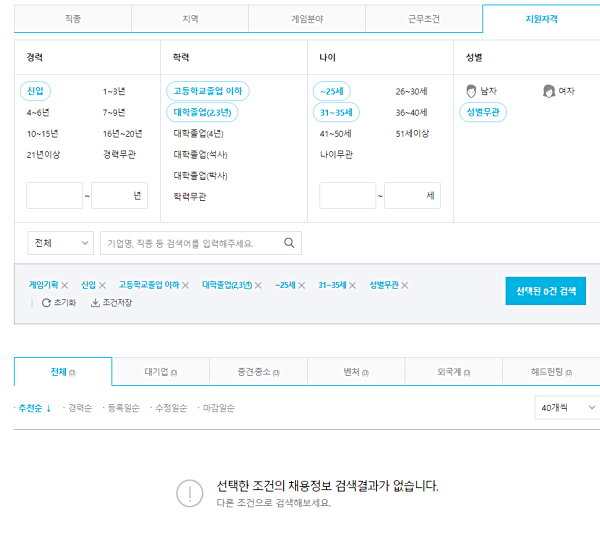Select the 16년~20년 experience option
This screenshot has height=535, width=600.
122,134
